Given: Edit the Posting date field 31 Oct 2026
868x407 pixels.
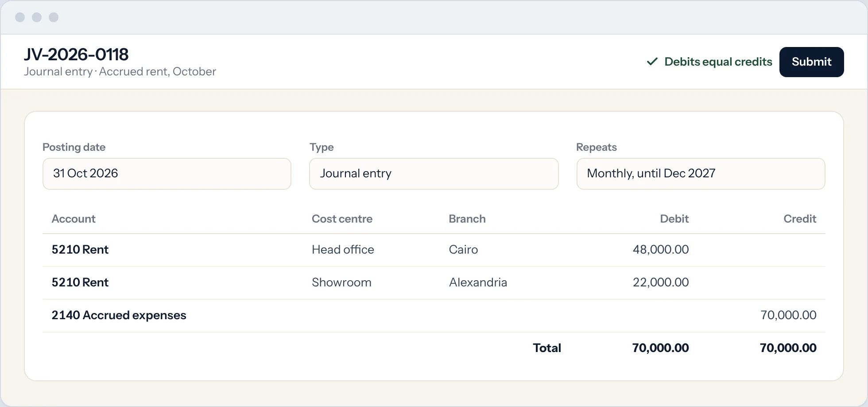Looking at the screenshot, I should 167,174.
